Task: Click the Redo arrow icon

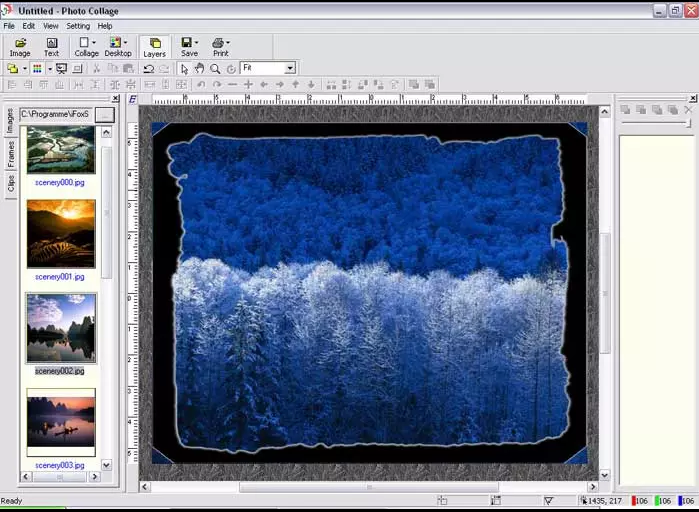Action: point(164,69)
